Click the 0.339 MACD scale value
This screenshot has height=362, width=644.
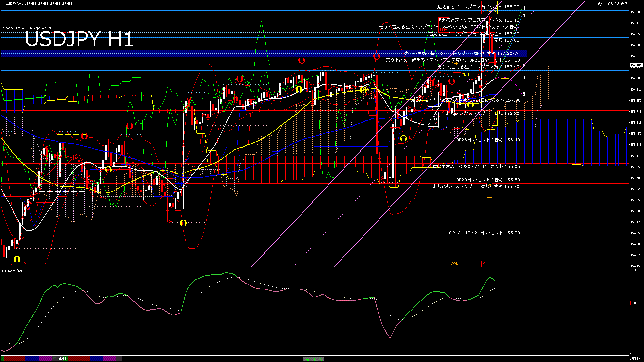[x=633, y=270]
